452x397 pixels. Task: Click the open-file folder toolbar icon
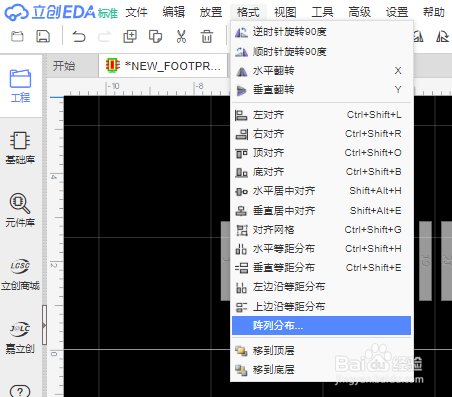click(x=17, y=36)
